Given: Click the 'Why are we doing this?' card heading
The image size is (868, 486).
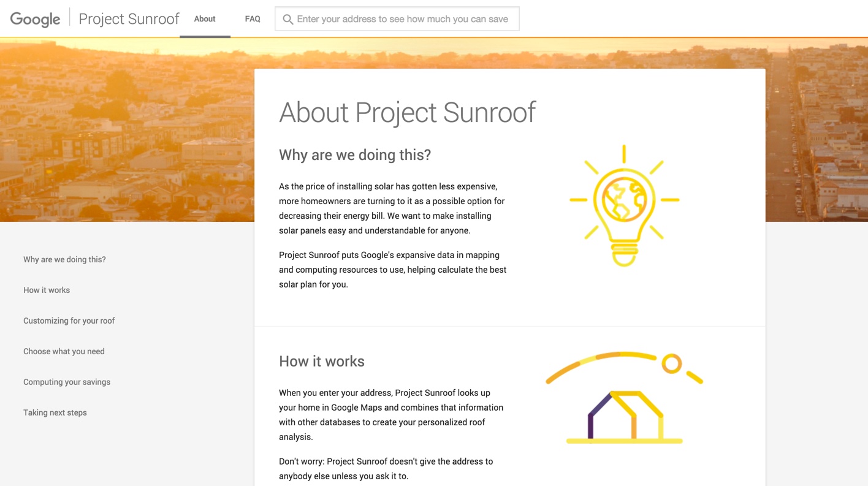Looking at the screenshot, I should pos(355,155).
